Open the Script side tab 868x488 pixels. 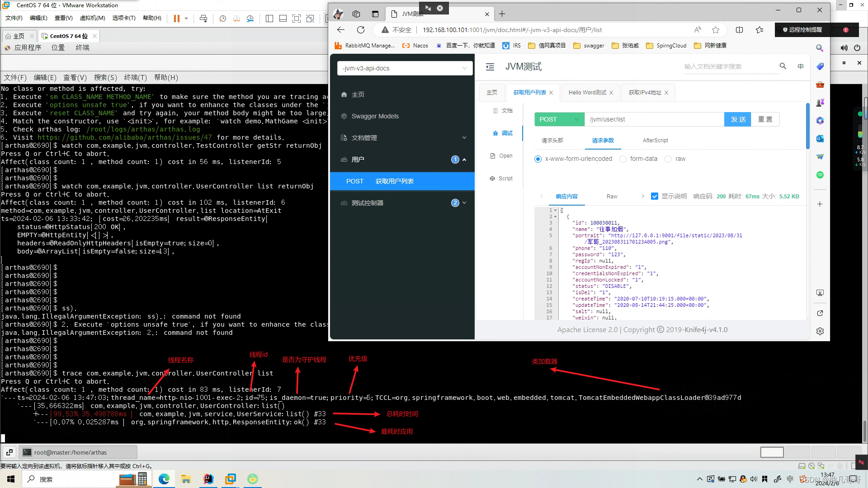pos(501,178)
